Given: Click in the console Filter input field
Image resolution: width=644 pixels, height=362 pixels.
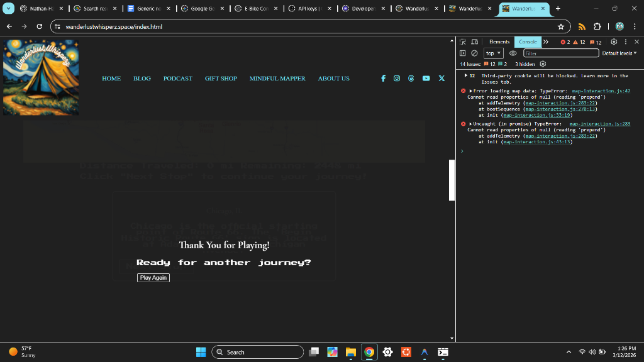Looking at the screenshot, I should point(560,53).
